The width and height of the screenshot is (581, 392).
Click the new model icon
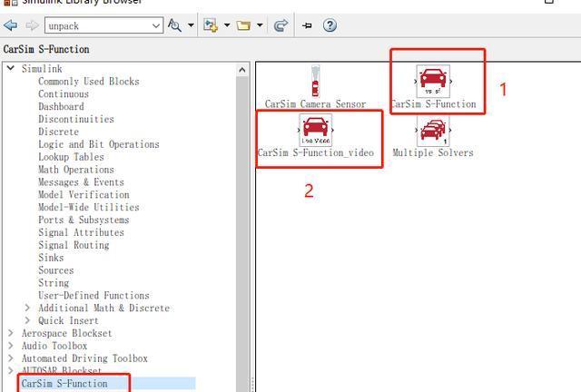point(211,25)
